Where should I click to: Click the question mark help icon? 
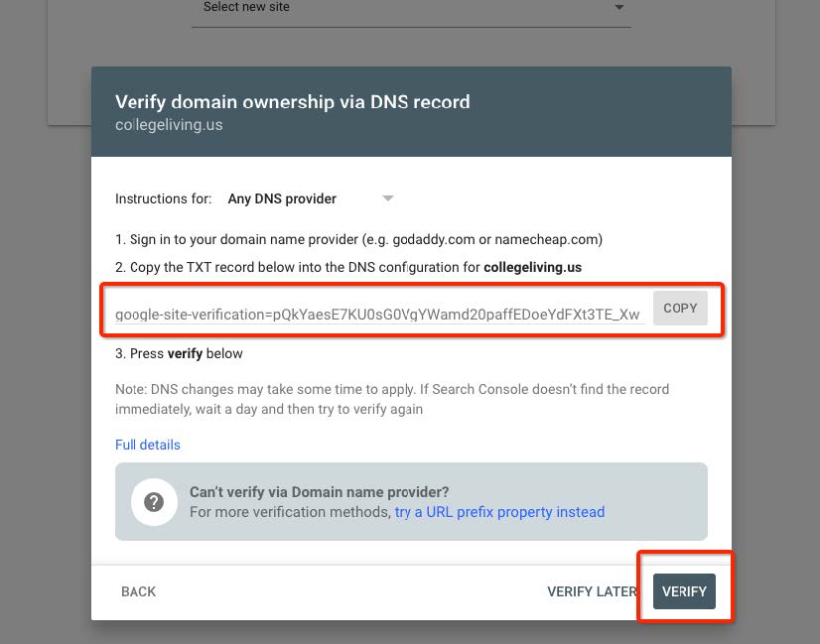pyautogui.click(x=154, y=502)
